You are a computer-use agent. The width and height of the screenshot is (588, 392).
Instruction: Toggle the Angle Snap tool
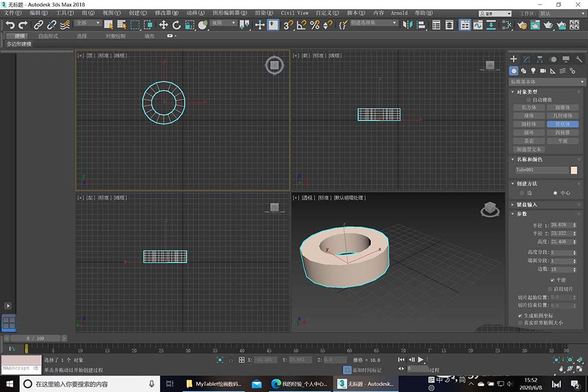click(301, 25)
